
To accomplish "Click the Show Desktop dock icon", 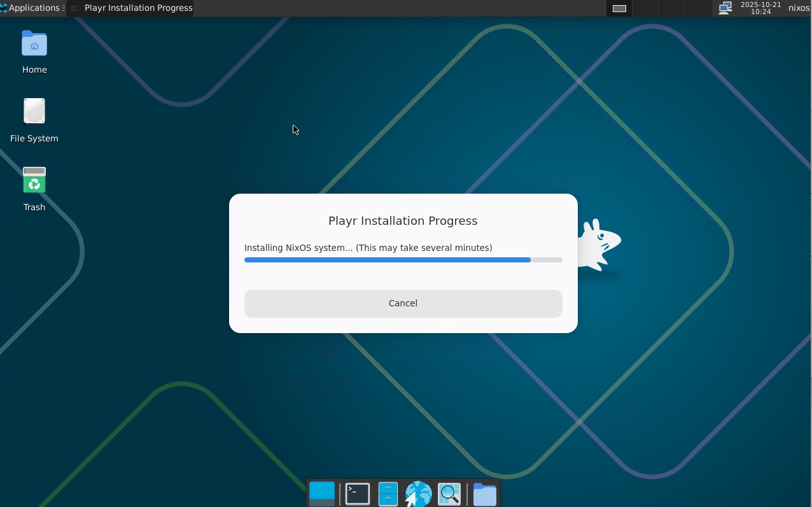I will pyautogui.click(x=321, y=494).
